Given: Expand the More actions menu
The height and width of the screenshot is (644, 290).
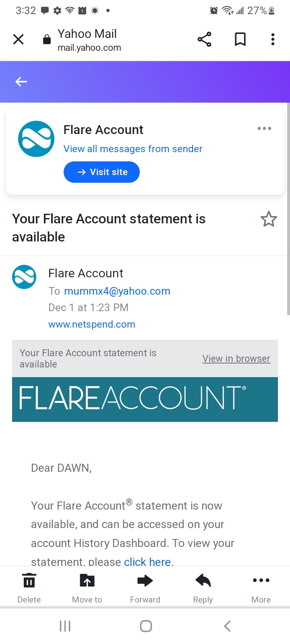Looking at the screenshot, I should point(261,588).
